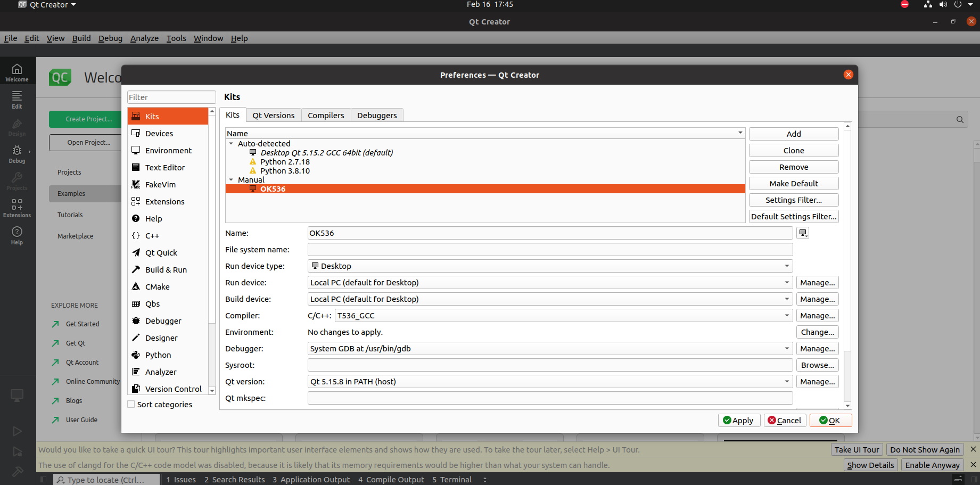980x485 pixels.
Task: Open the Analyze menu
Action: tap(144, 38)
